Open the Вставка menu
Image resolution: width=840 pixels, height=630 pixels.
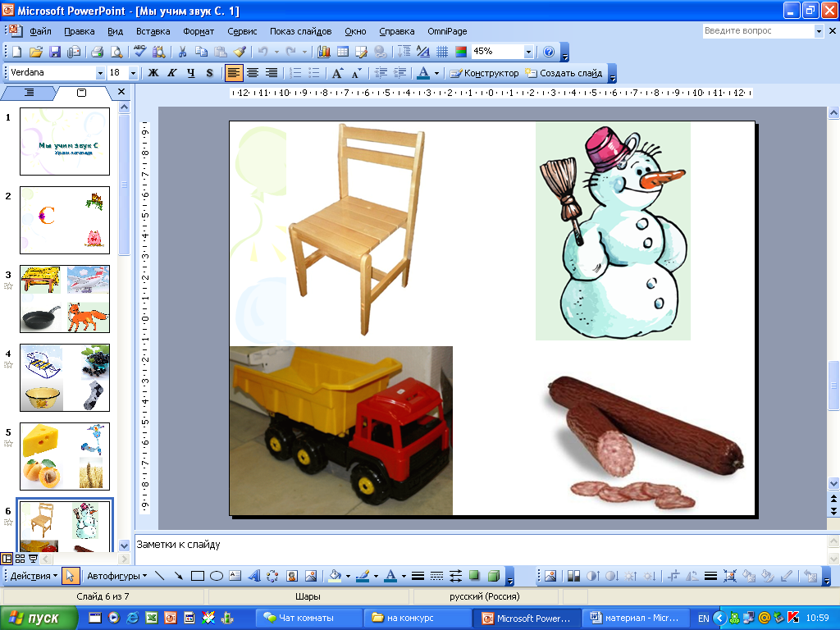point(153,31)
